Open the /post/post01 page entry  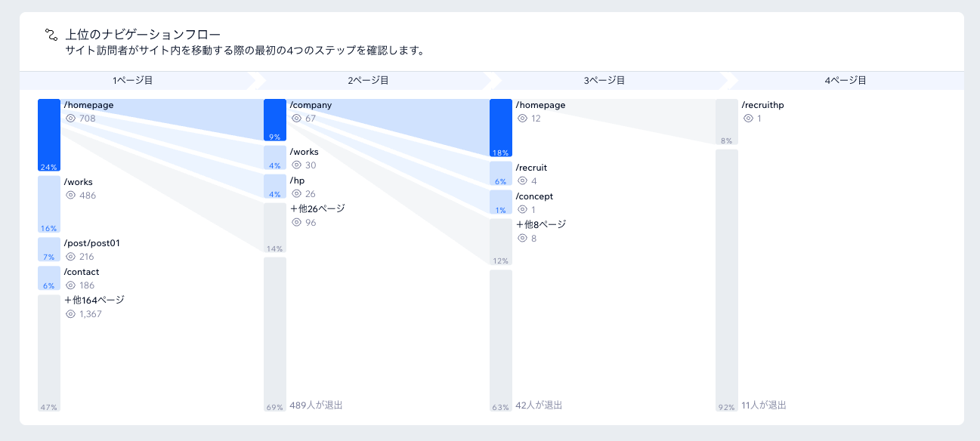tap(92, 243)
